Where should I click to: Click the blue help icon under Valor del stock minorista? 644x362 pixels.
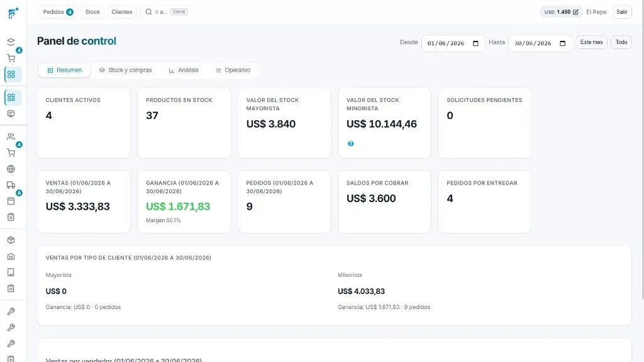point(351,144)
